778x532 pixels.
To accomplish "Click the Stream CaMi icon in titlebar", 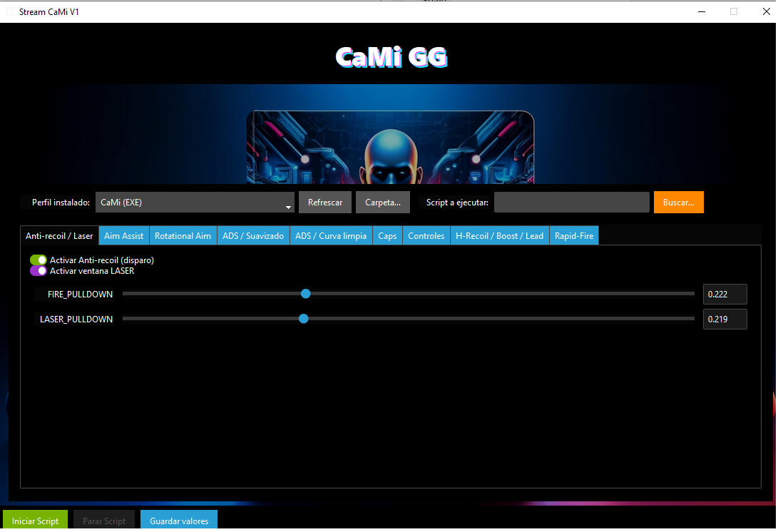I will click(10, 11).
